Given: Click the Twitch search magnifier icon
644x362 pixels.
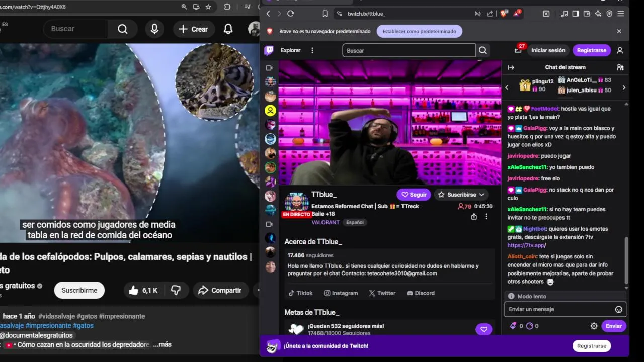Looking at the screenshot, I should (482, 50).
